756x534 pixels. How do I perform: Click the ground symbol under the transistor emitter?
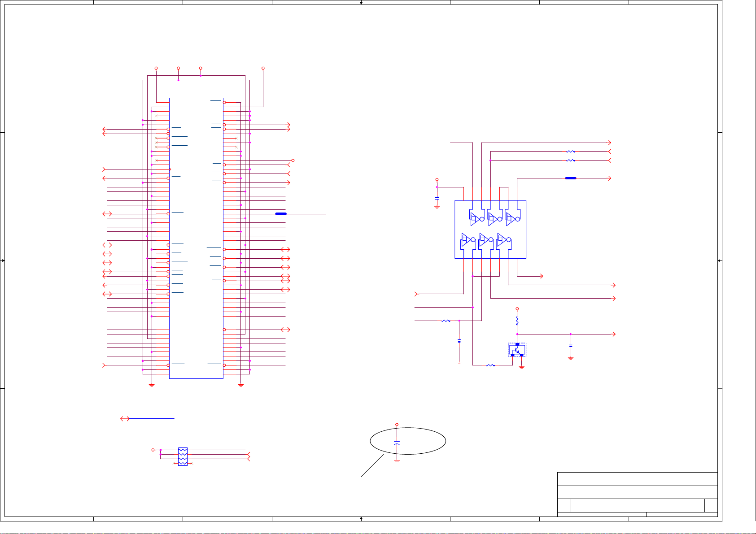click(522, 367)
